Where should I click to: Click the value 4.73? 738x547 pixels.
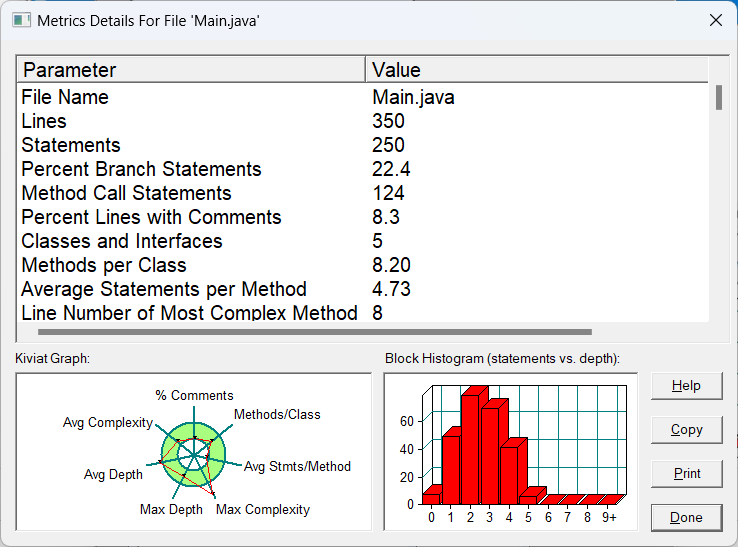coord(391,290)
